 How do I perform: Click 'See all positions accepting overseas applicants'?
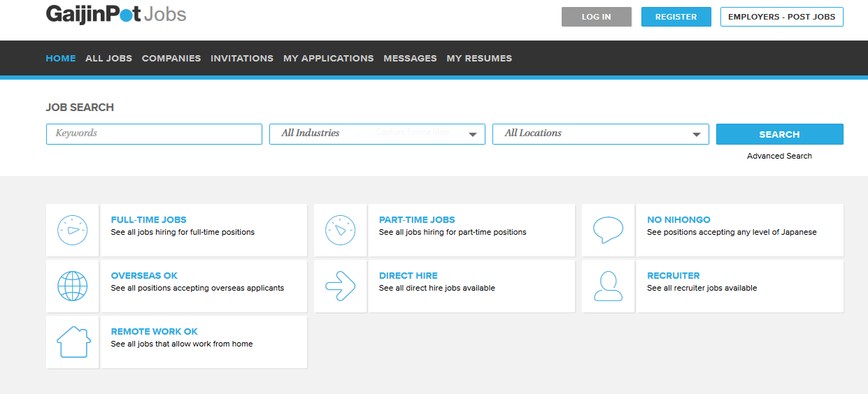[x=197, y=288]
